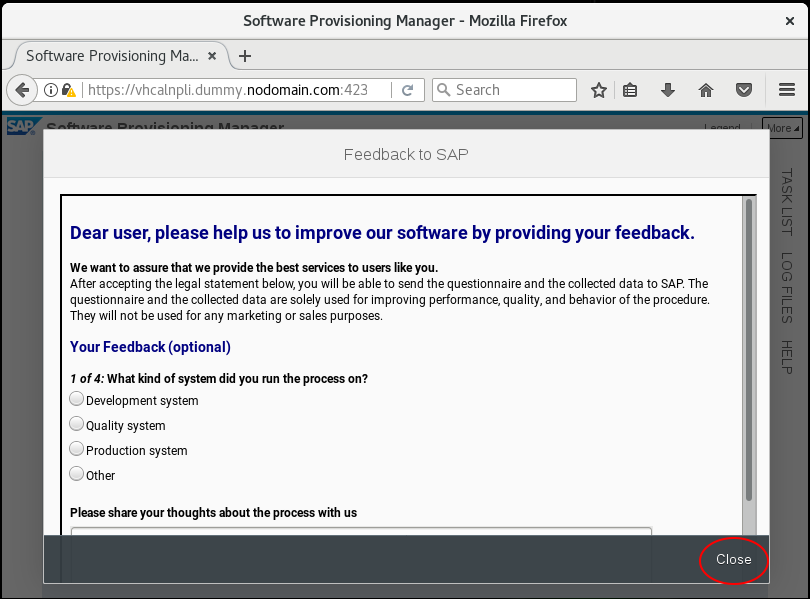Save page to Pocket icon
This screenshot has width=810, height=599.
pos(743,90)
